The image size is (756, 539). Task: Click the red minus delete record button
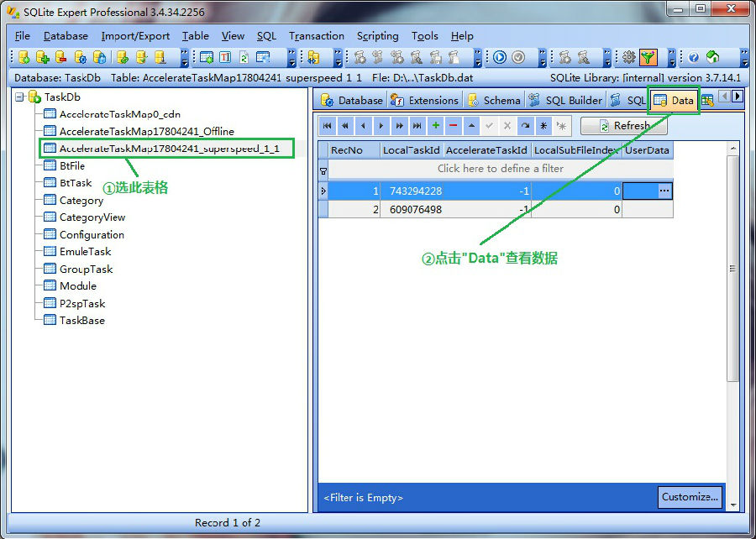[454, 126]
